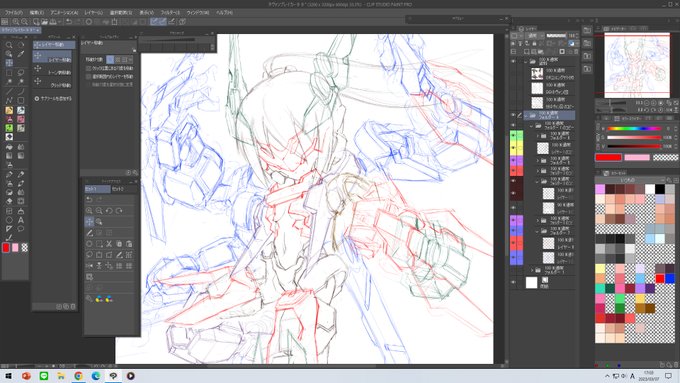Viewport: 680px width, 383px height.
Task: Expand the folder on the purple-colored layer row
Action: 538,160
